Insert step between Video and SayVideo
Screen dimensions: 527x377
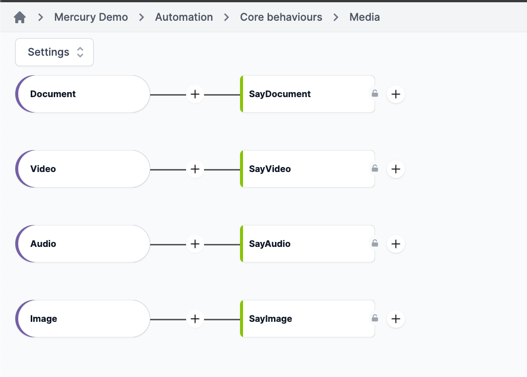195,169
